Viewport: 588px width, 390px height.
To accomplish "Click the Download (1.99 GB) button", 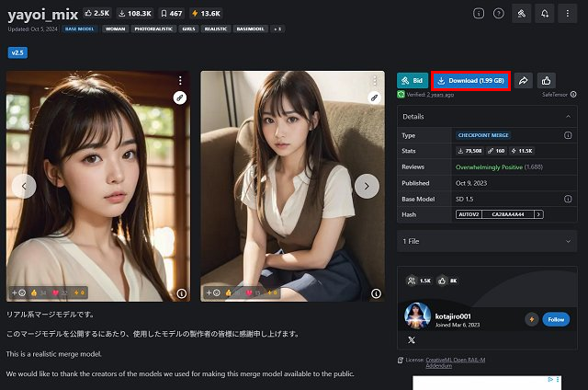I will point(470,81).
